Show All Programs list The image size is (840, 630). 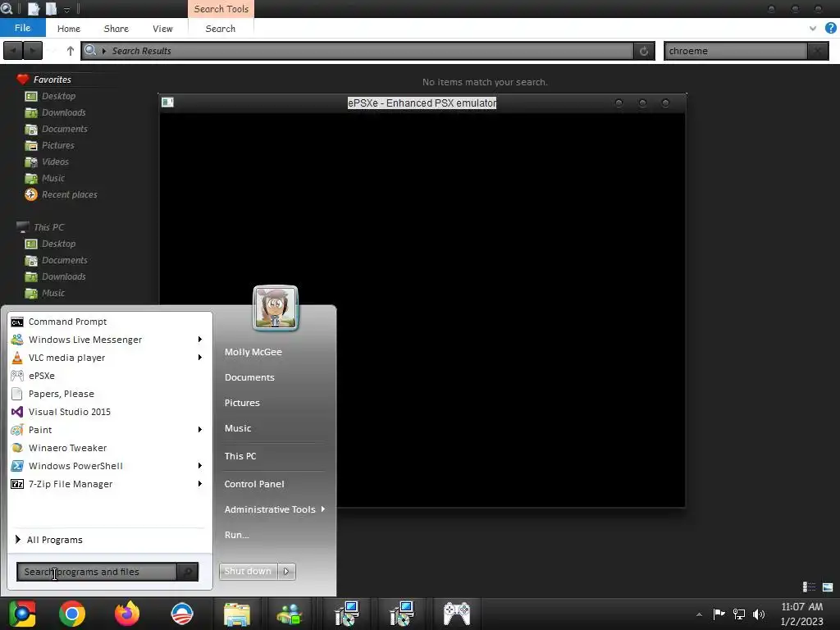49,540
